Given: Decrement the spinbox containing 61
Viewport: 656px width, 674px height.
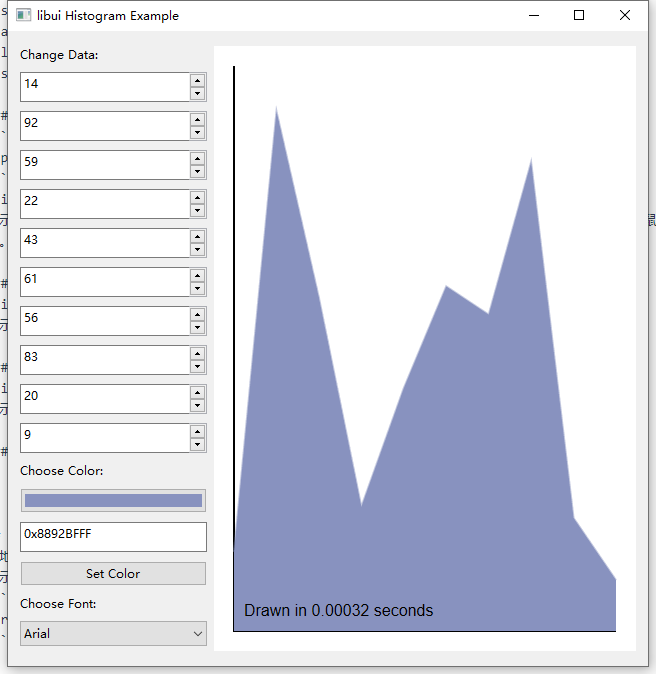Looking at the screenshot, I should (198, 289).
